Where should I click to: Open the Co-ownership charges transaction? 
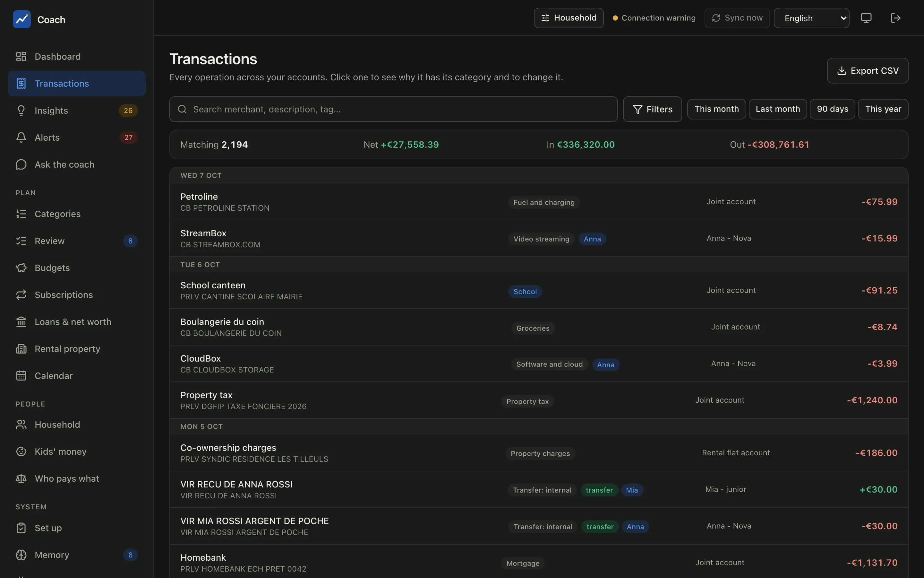point(539,453)
